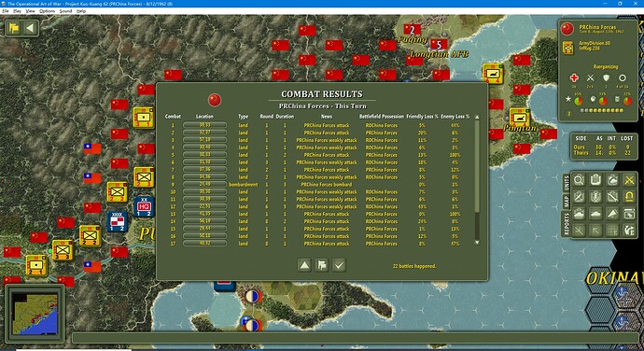The height and width of the screenshot is (351, 644).
Task: Switch to the MAP side tab
Action: (567, 202)
